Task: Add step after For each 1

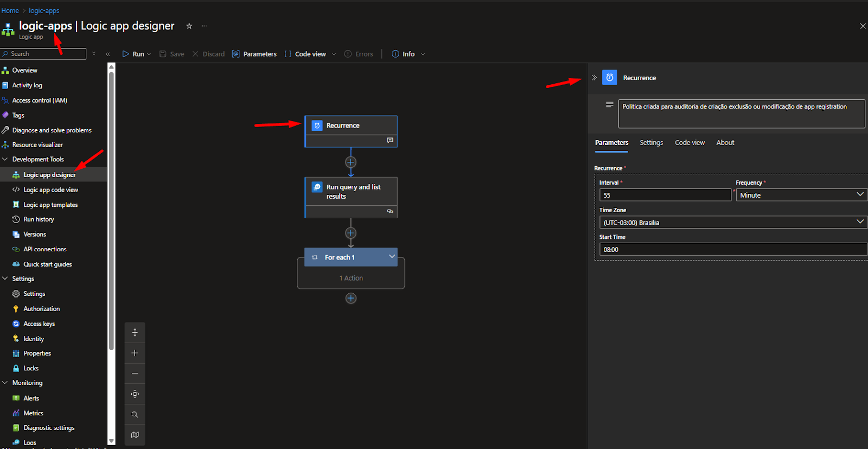Action: point(351,298)
